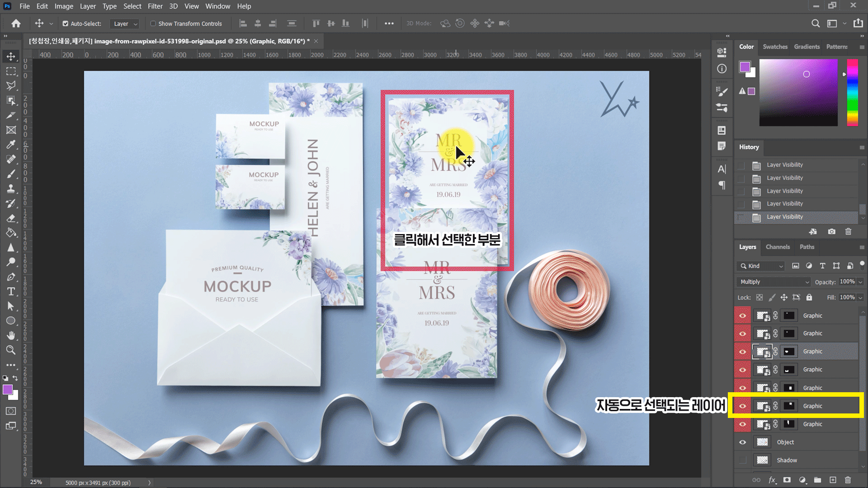Open the Multiply blend mode dropdown
Viewport: 868px width, 488px height.
[774, 282]
